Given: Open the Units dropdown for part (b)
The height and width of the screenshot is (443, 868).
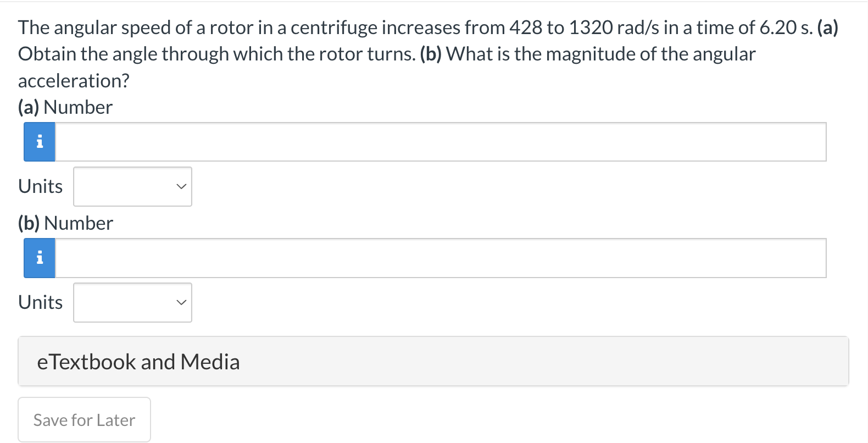Looking at the screenshot, I should point(132,302).
